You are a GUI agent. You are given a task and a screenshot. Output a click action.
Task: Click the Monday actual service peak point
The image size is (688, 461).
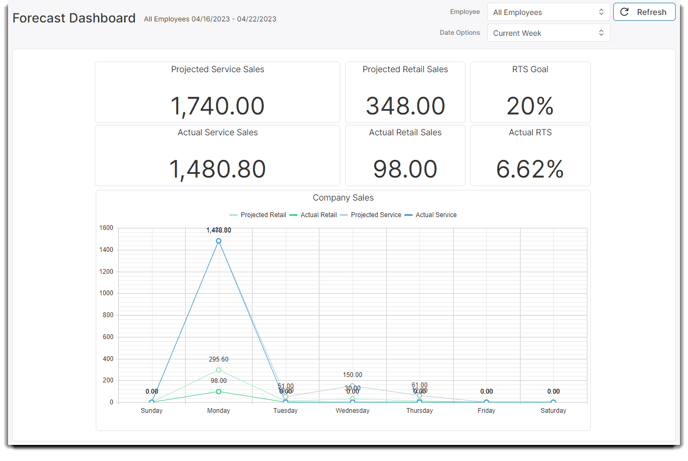pyautogui.click(x=219, y=241)
